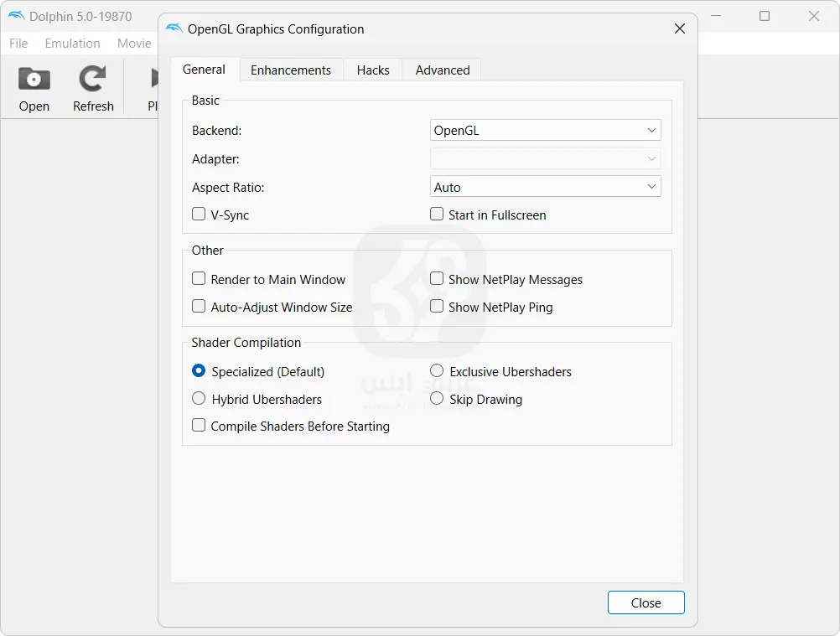Click the Open disc folder icon
This screenshot has height=636, width=840.
coord(34,80)
